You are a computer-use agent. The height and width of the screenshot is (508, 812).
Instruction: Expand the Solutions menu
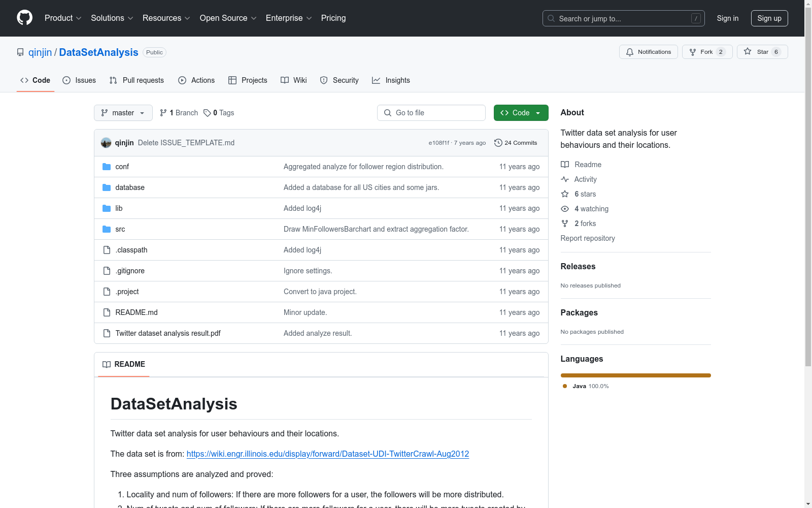click(112, 18)
